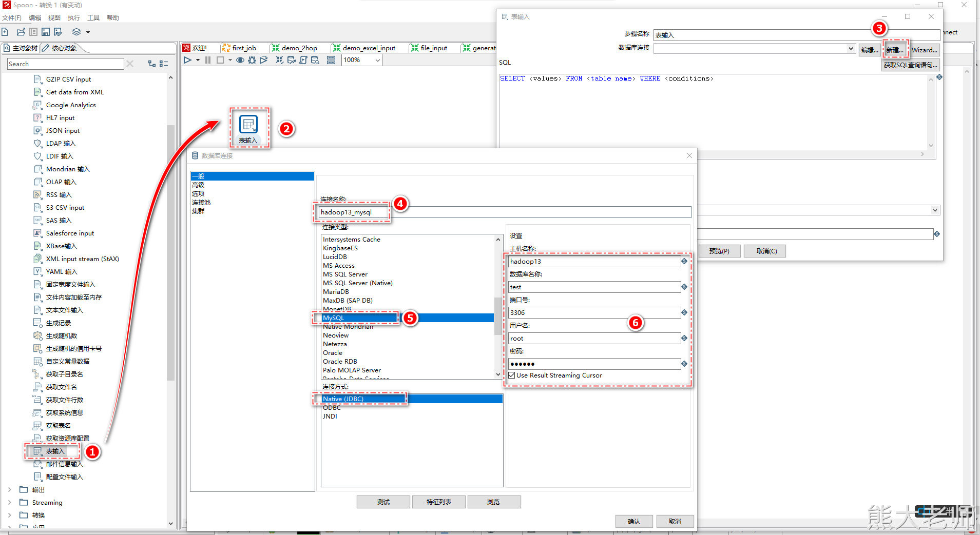The height and width of the screenshot is (535, 980).
Task: Click the Open file folder icon
Action: (x=21, y=32)
